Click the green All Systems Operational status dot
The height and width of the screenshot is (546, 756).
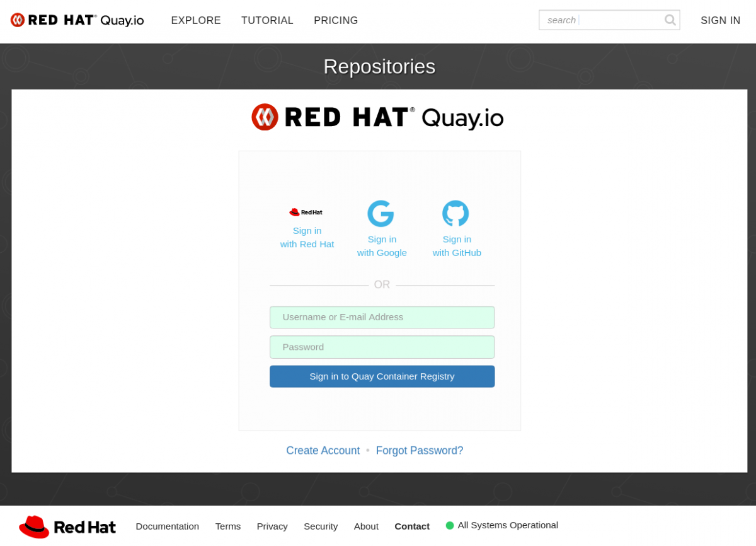point(449,525)
